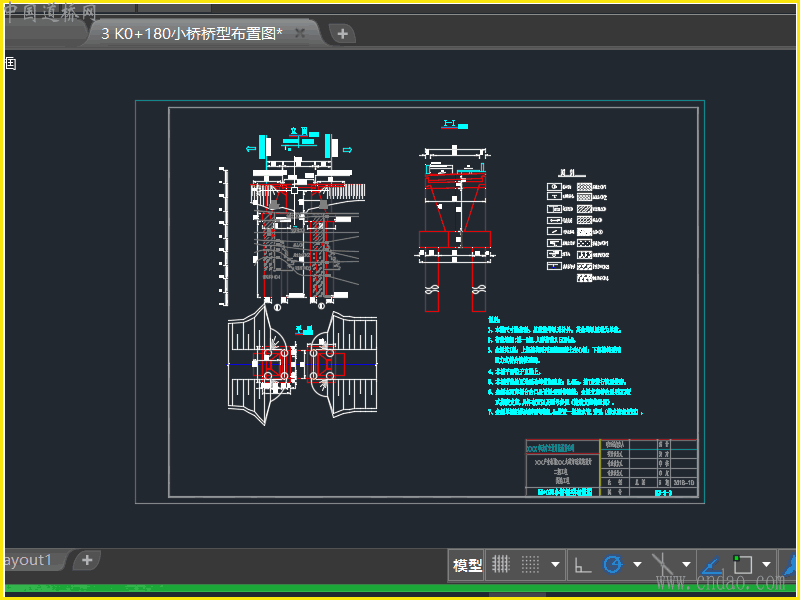
Task: Expand the isometric drafting plane dropdown
Action: pyautogui.click(x=686, y=565)
